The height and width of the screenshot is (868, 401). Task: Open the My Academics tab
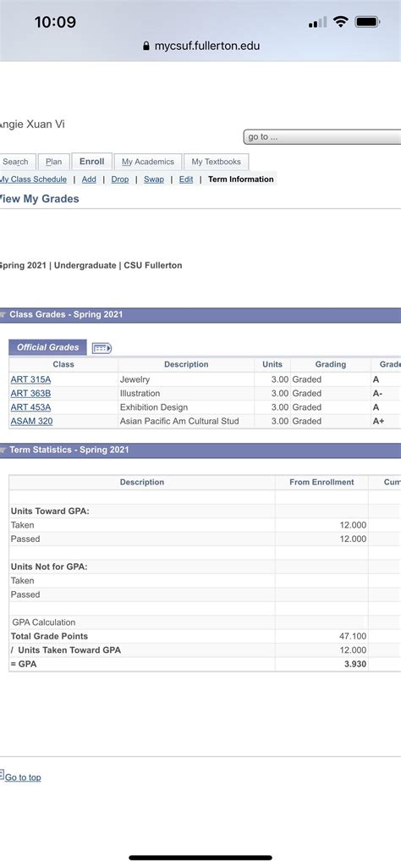[x=148, y=162]
